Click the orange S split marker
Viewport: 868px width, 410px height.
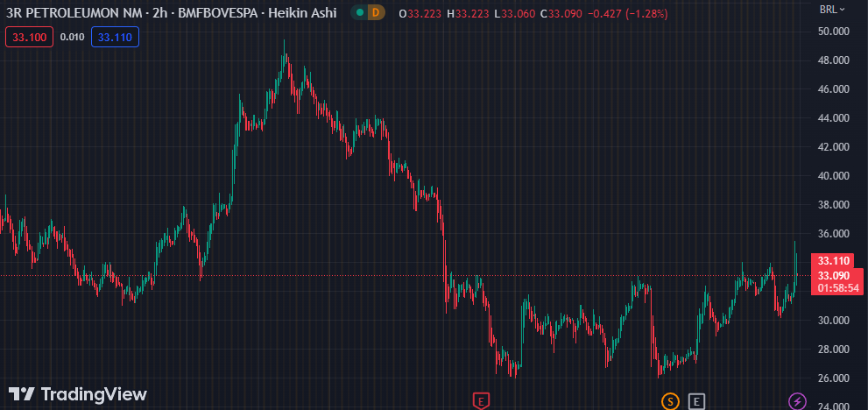tap(671, 400)
